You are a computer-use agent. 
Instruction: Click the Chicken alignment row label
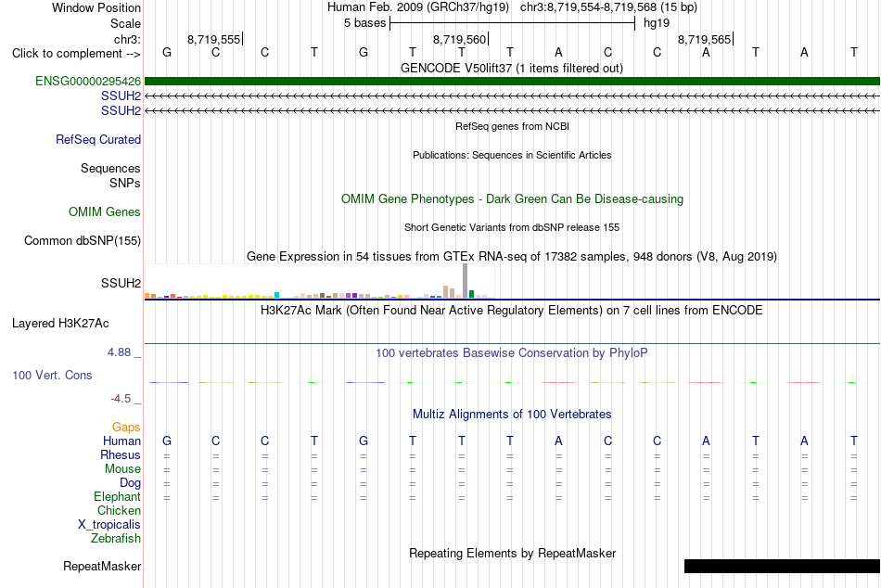[119, 510]
